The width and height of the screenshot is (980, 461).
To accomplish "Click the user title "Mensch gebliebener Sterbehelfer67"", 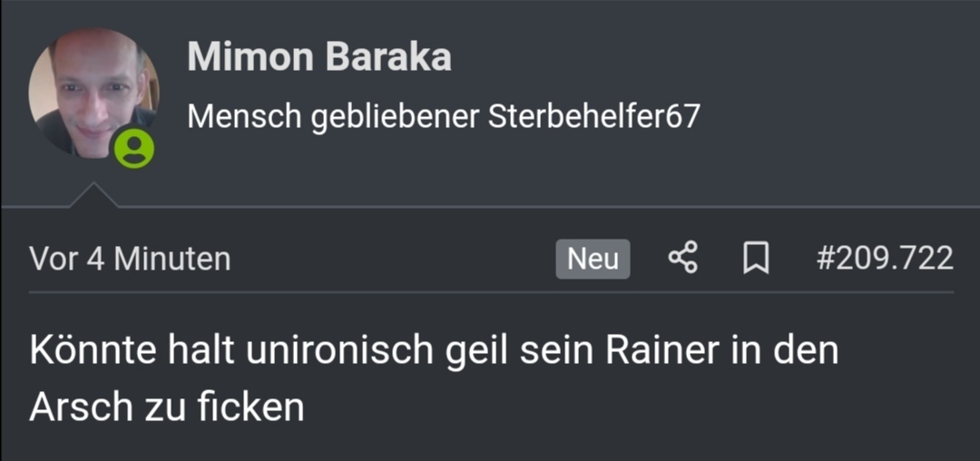I will (443, 117).
